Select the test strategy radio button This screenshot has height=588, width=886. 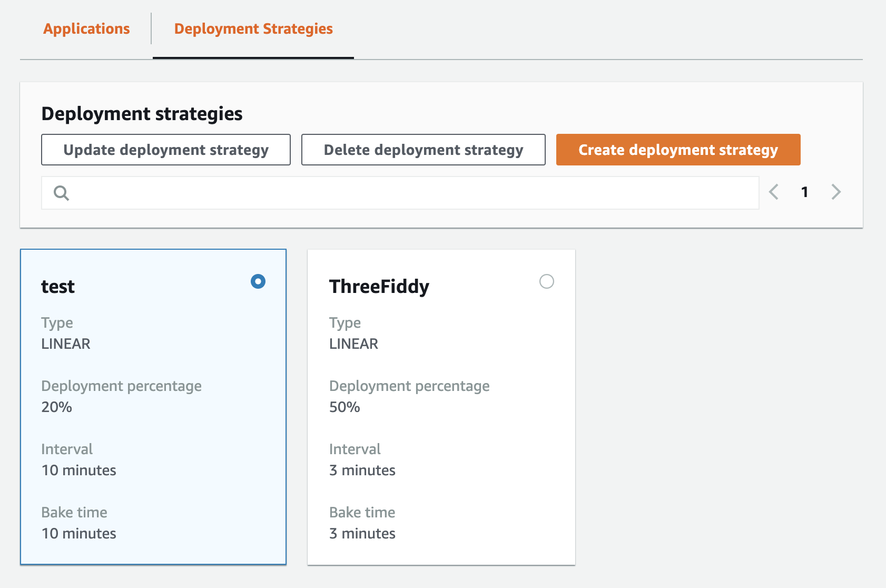tap(258, 281)
